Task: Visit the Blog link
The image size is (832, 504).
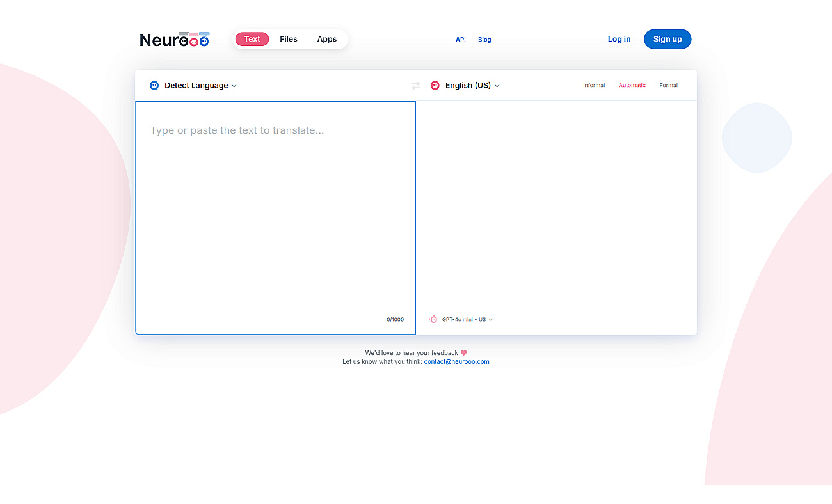Action: tap(484, 40)
